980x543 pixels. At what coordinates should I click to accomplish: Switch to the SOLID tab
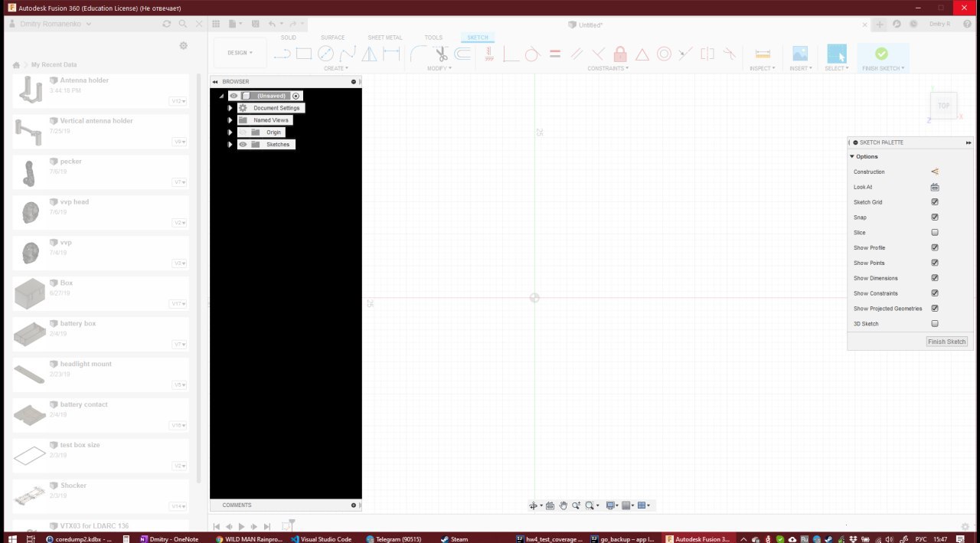pos(289,38)
